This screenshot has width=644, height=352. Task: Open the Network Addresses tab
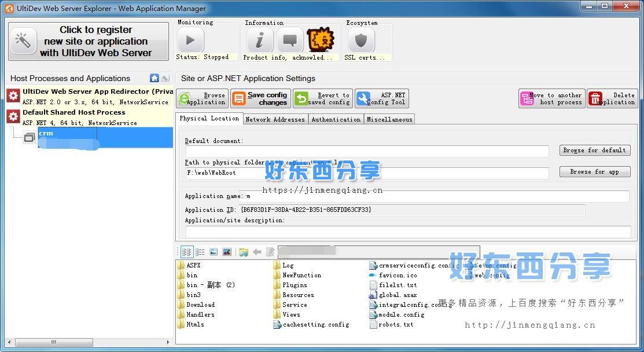[275, 119]
